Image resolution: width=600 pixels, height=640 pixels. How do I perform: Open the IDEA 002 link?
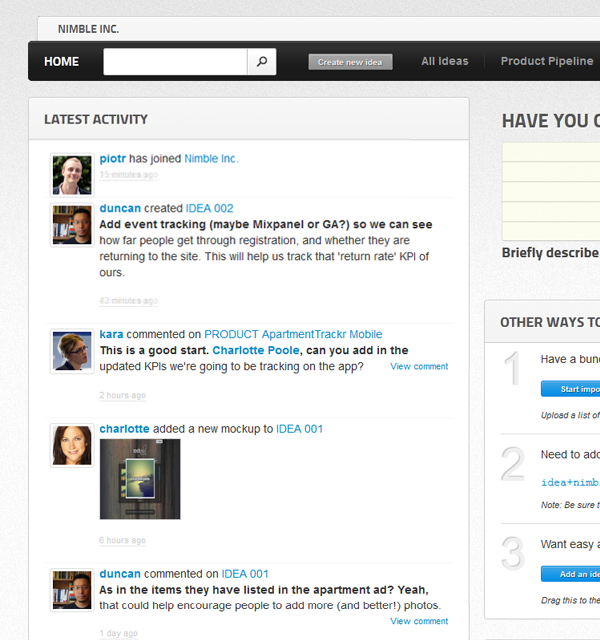click(209, 209)
